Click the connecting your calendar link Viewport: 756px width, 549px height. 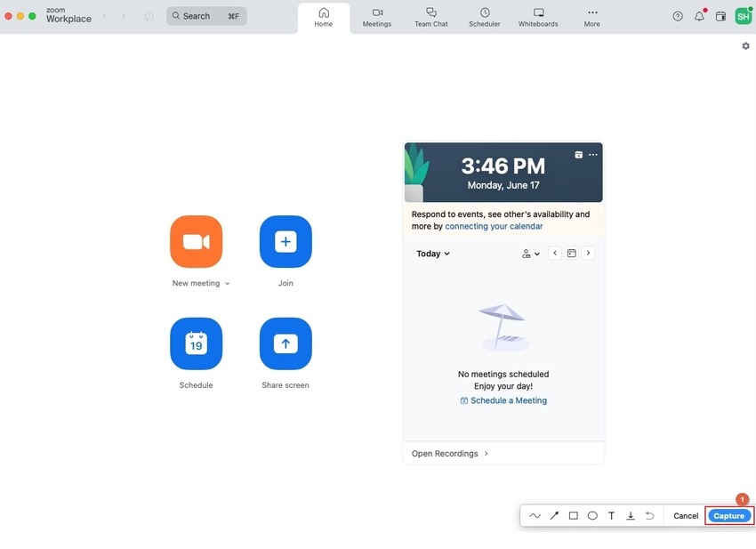[493, 225]
